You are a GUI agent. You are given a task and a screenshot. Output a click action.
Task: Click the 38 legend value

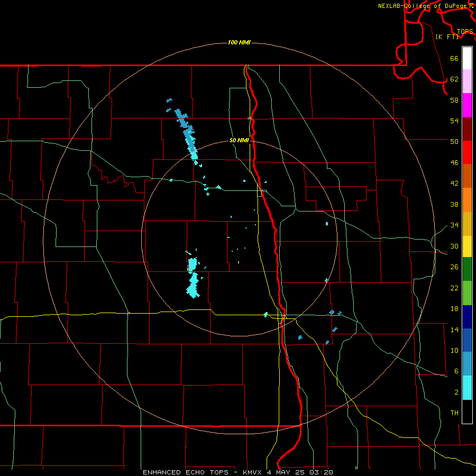click(454, 205)
